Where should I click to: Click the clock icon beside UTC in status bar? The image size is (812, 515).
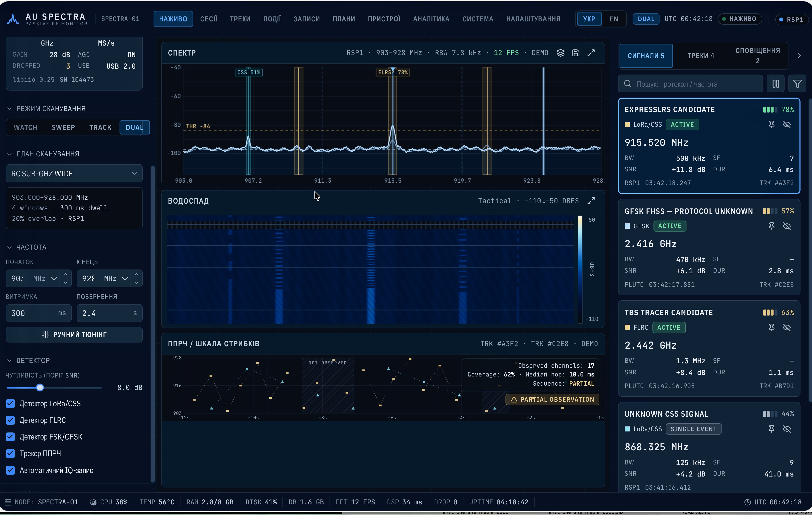tap(748, 502)
